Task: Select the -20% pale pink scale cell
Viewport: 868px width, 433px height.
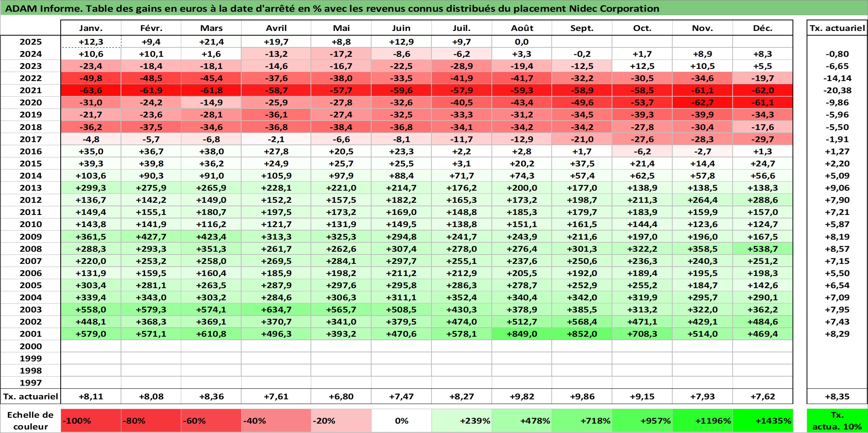Action: pos(341,421)
